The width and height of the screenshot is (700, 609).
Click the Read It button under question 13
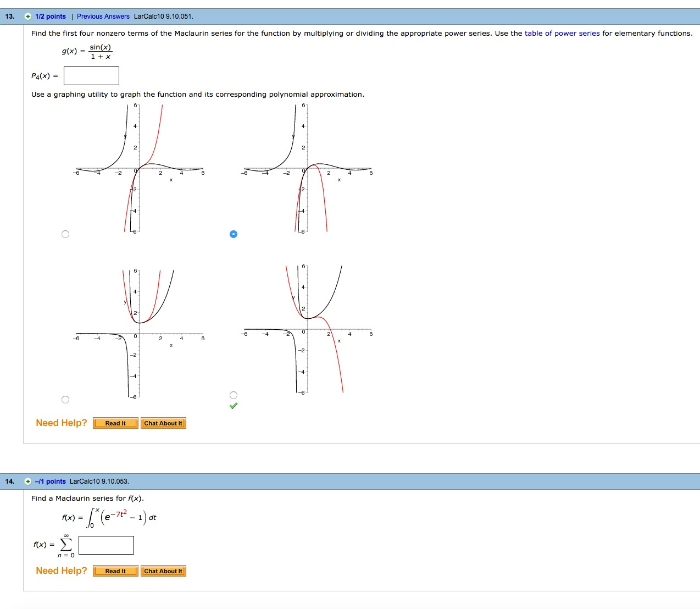tap(115, 423)
